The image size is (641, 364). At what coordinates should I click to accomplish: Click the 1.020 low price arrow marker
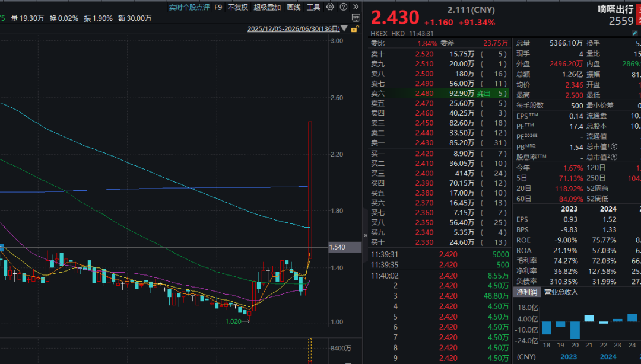pyautogui.click(x=237, y=321)
